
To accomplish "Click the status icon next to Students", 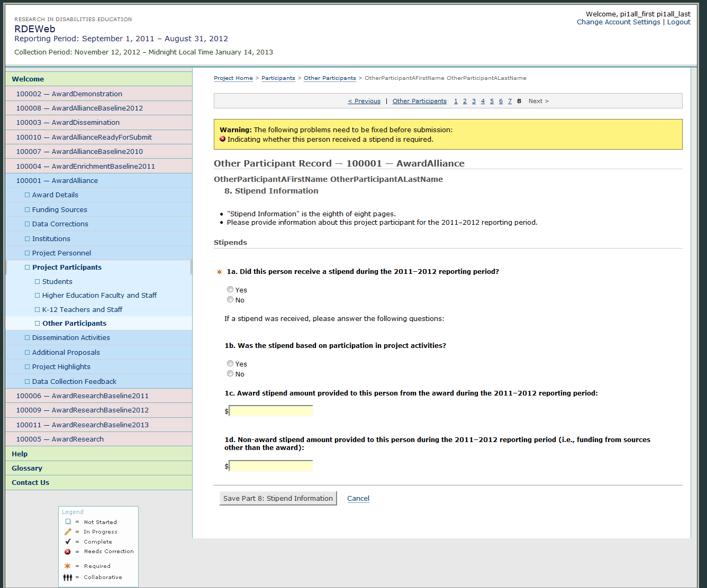I will point(38,282).
